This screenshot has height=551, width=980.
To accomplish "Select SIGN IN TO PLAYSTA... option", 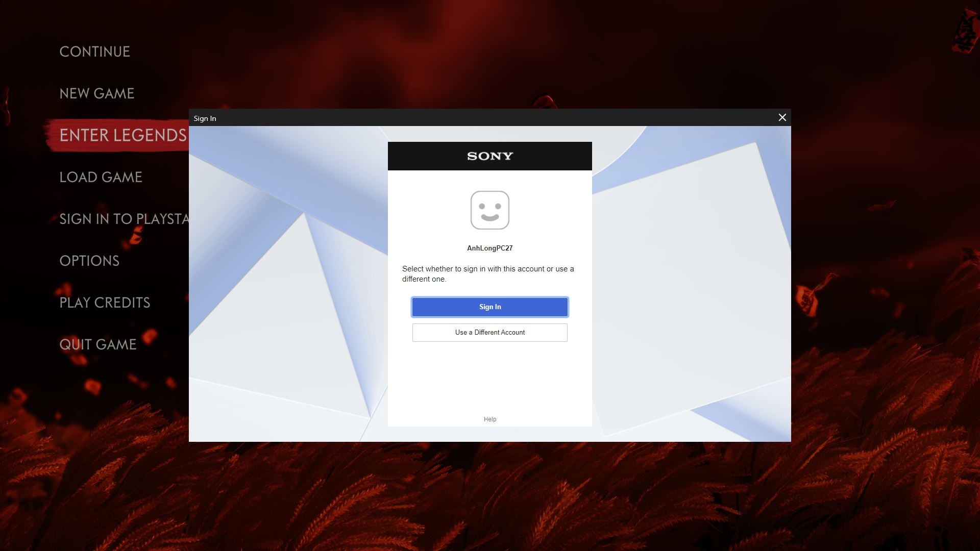I will pos(124,219).
